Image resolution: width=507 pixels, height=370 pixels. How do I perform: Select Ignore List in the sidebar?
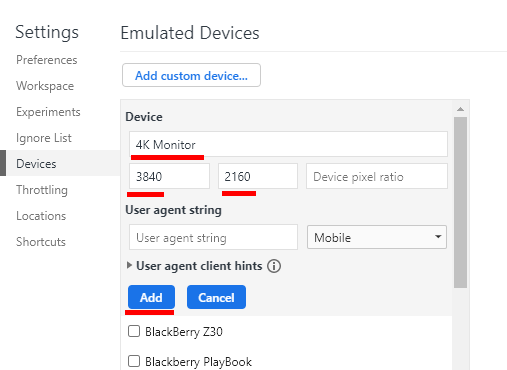coord(44,138)
